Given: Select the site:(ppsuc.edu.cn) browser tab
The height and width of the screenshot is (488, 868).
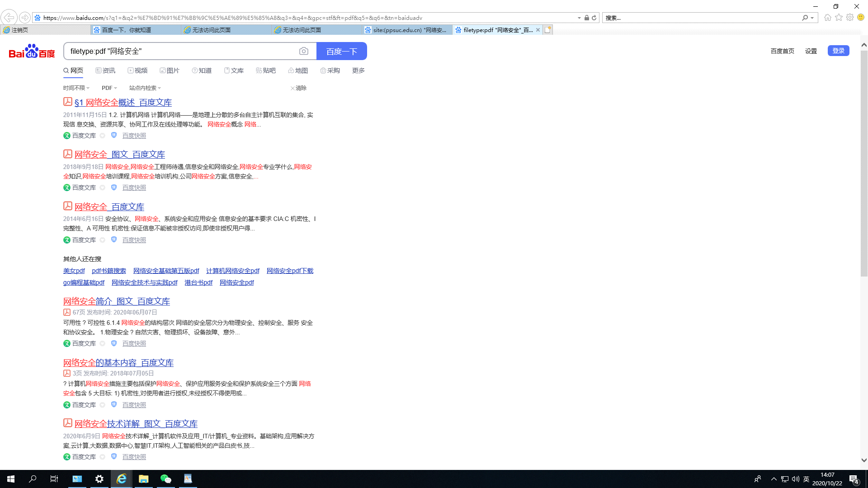Looking at the screenshot, I should tap(407, 30).
